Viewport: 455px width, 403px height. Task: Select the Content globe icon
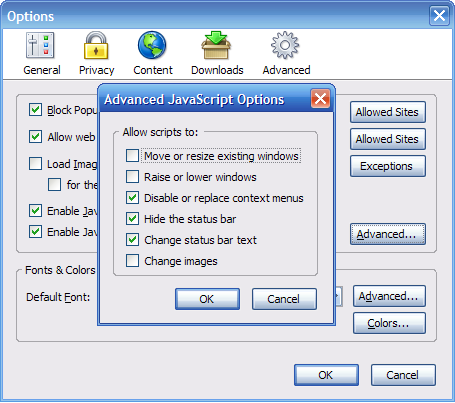(x=152, y=45)
